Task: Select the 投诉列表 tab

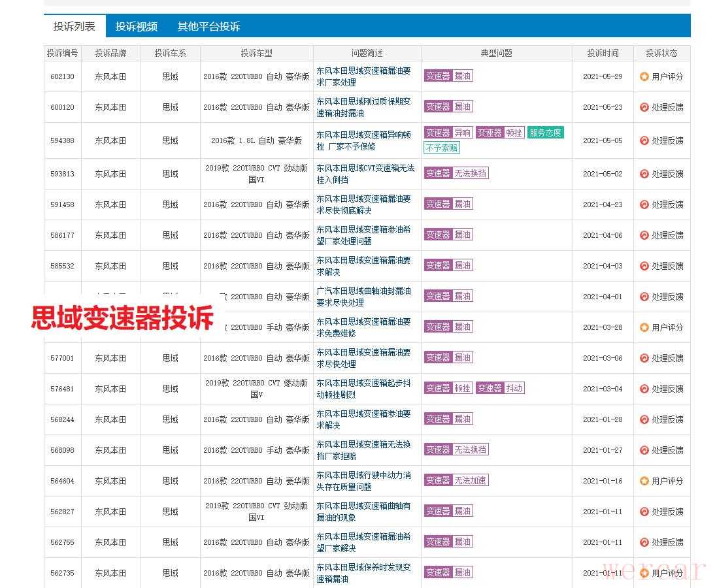Action: pyautogui.click(x=74, y=26)
